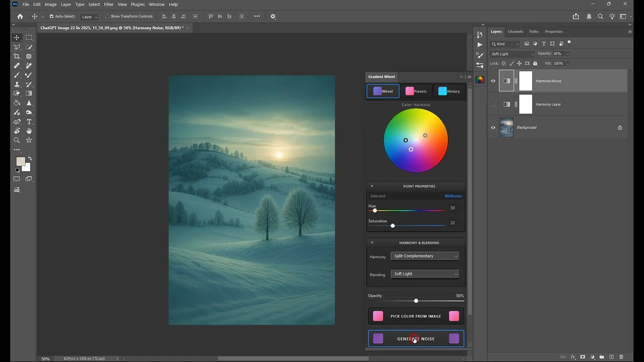Select the Move tool
Screen dimensions: 644x362
pyautogui.click(x=17, y=37)
